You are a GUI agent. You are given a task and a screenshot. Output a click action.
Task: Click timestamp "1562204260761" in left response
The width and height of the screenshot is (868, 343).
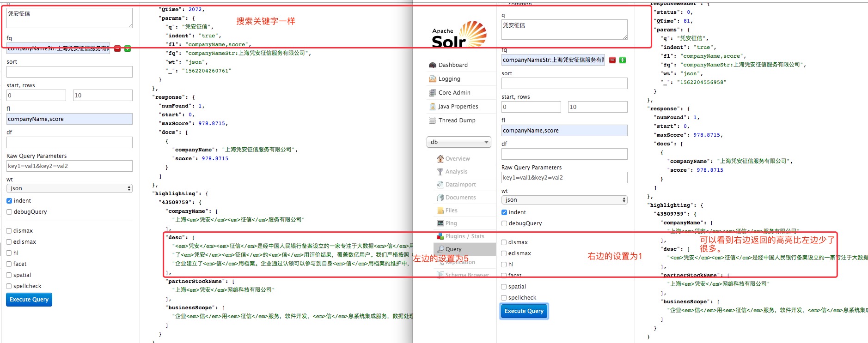[x=207, y=71]
